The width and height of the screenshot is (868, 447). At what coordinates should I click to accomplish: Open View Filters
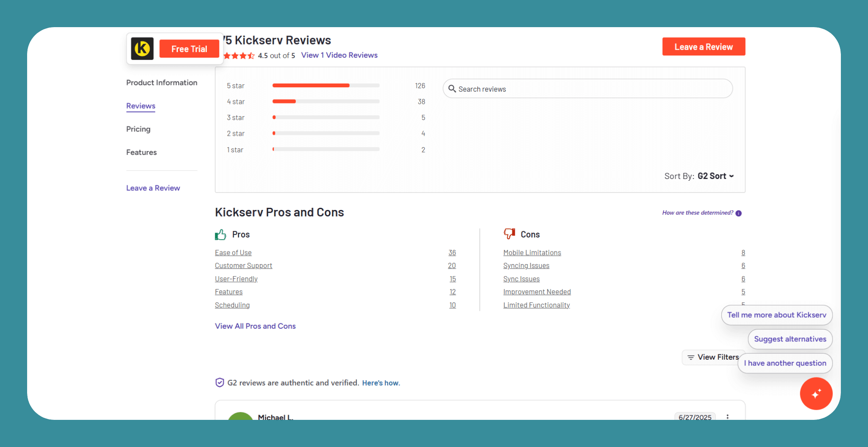point(713,357)
